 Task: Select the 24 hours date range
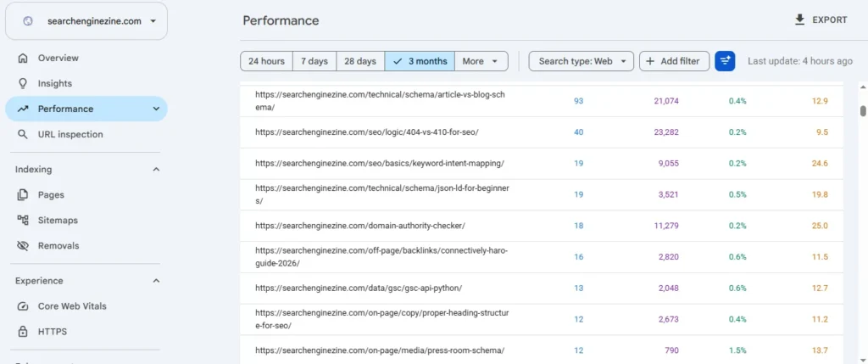266,61
